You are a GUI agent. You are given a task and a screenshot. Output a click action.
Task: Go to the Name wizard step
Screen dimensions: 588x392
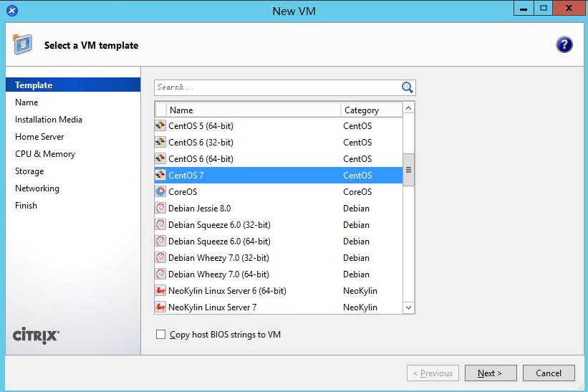26,102
